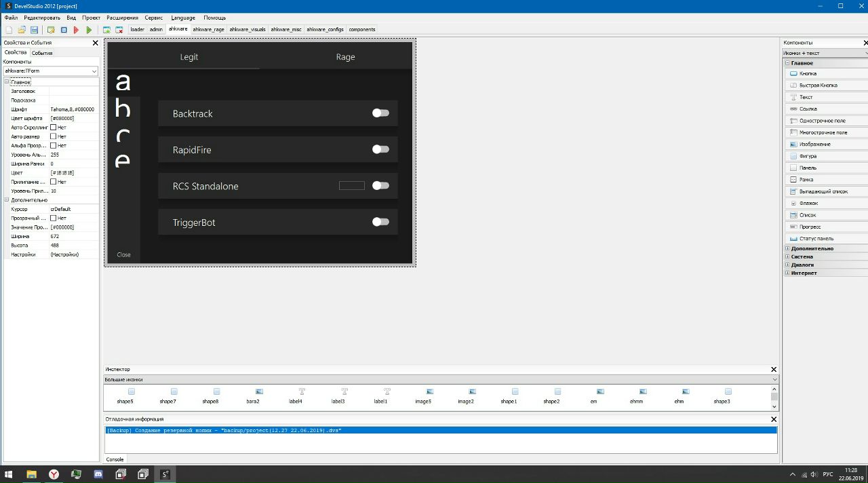Open Discord from the taskbar
The height and width of the screenshot is (483, 868).
pos(98,474)
